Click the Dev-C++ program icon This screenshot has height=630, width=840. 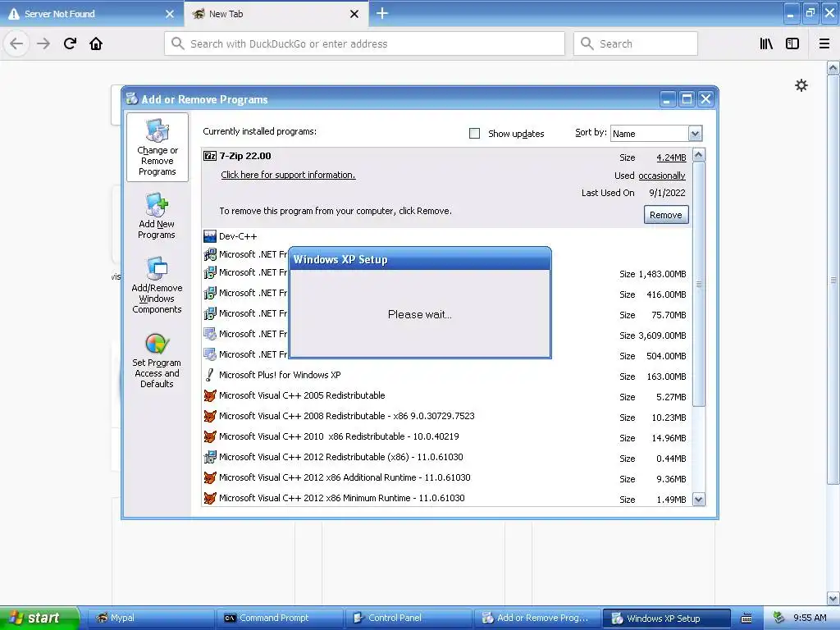tap(210, 235)
